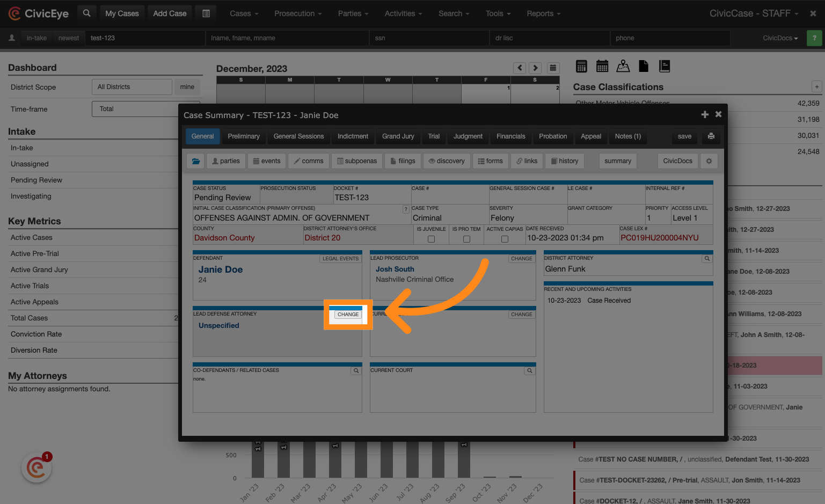Click the document file icon above Case Classifications
825x504 pixels.
click(644, 66)
